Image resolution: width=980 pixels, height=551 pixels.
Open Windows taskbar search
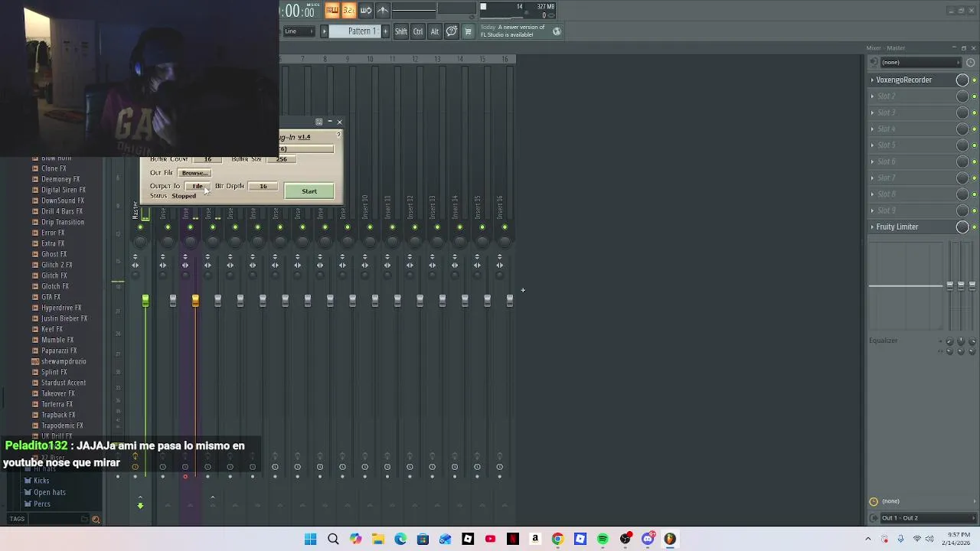click(x=333, y=540)
